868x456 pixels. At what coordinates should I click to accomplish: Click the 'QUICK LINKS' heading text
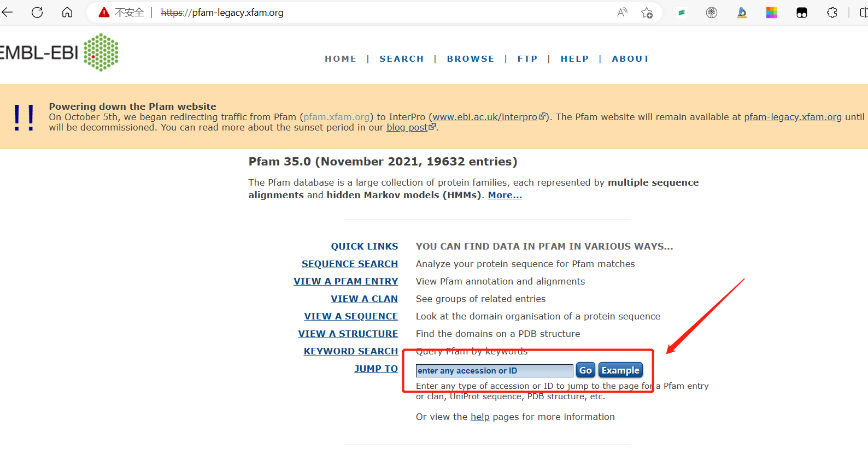tap(365, 246)
